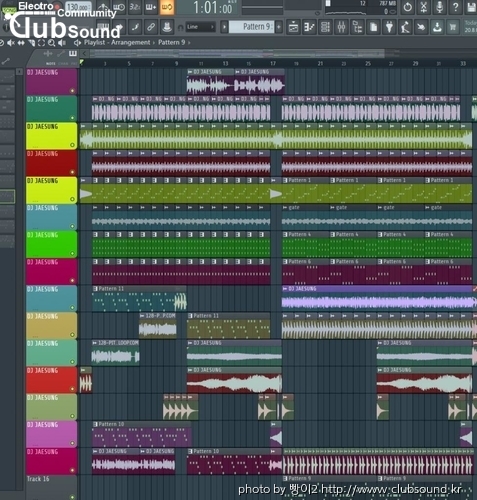Click the arrow left of Pattern 9 selector
This screenshot has width=477, height=500.
click(x=224, y=27)
